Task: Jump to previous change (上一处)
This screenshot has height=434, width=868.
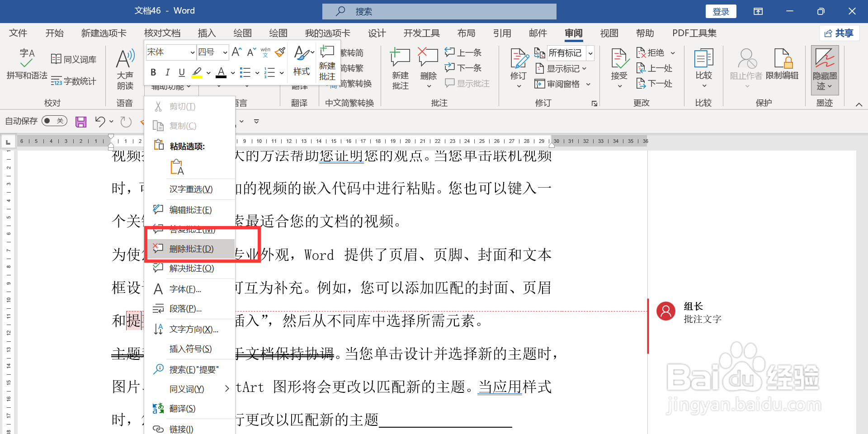Action: 655,68
